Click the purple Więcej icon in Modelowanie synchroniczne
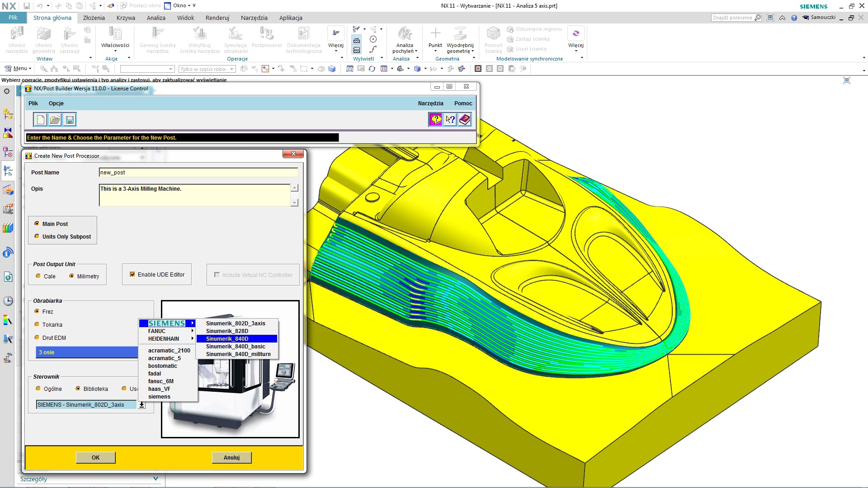Image resolution: width=868 pixels, height=488 pixels. tap(576, 33)
